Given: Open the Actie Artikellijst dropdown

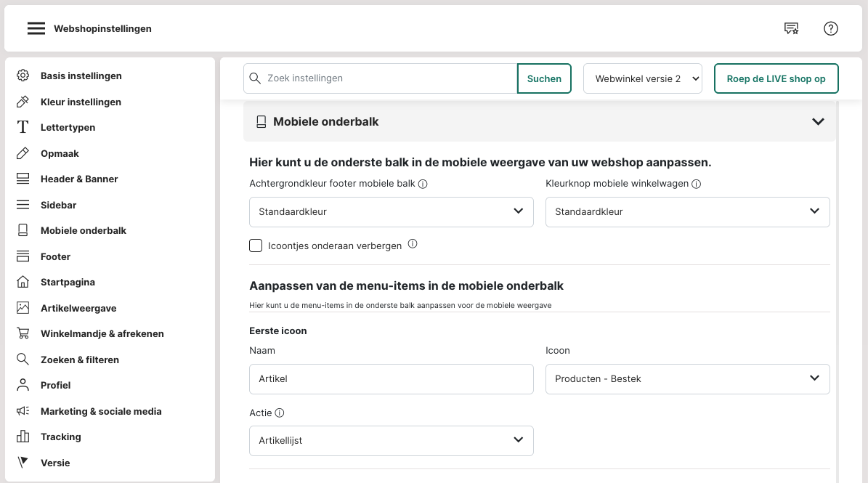Looking at the screenshot, I should (391, 441).
